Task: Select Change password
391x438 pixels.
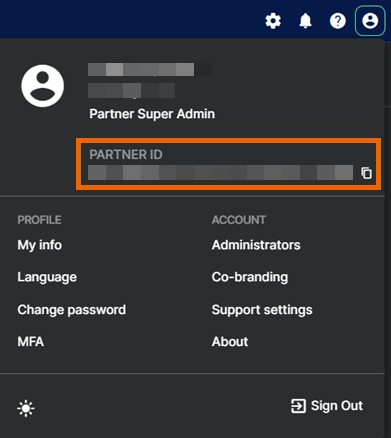Action: tap(72, 310)
